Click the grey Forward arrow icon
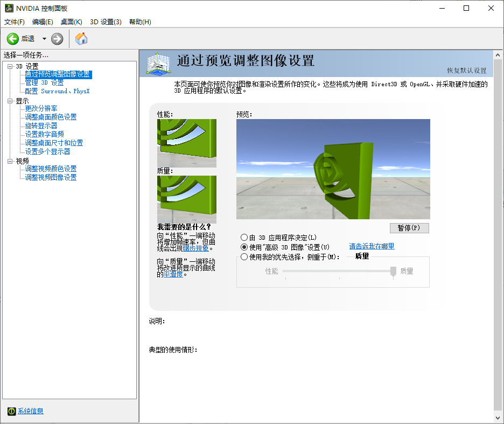This screenshot has width=504, height=424. point(57,39)
